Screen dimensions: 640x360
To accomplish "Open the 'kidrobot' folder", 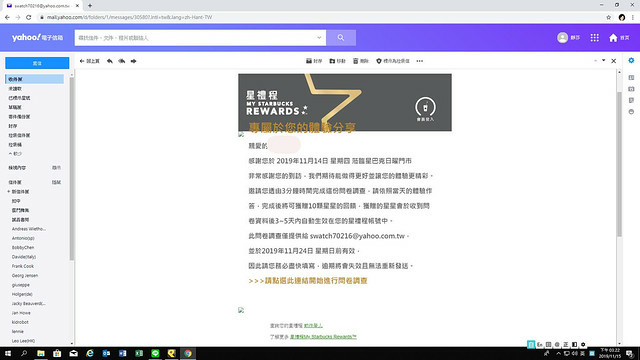I will click(x=20, y=322).
